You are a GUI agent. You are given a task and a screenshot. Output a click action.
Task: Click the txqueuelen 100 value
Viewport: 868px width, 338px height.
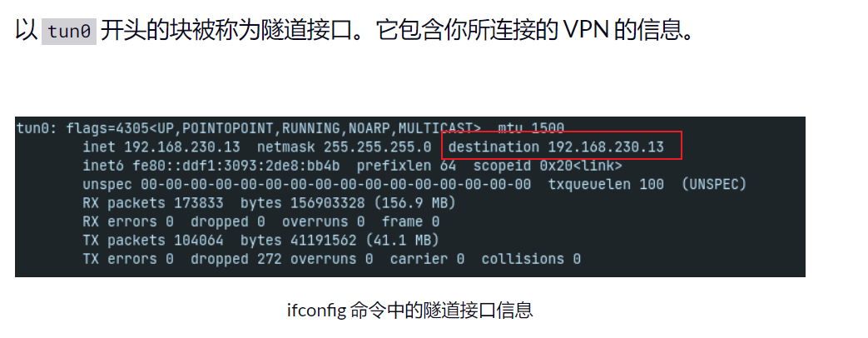pyautogui.click(x=606, y=184)
